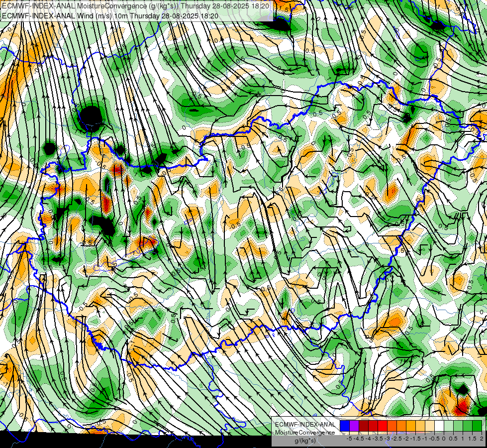Click the '-5' tick label on the legend
Viewport: 487px width, 448px height.
pyautogui.click(x=349, y=439)
